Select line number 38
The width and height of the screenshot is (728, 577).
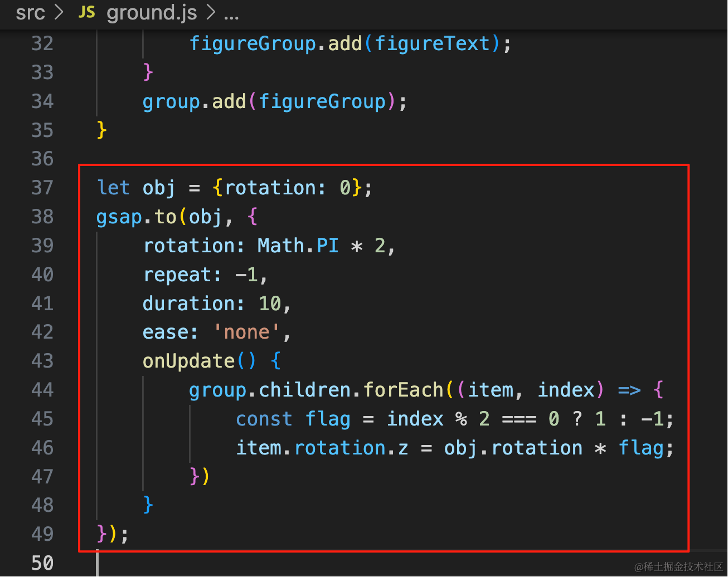[42, 217]
